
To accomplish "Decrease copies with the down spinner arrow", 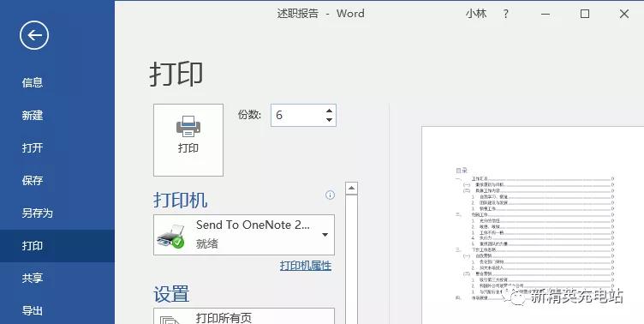I will [x=329, y=120].
